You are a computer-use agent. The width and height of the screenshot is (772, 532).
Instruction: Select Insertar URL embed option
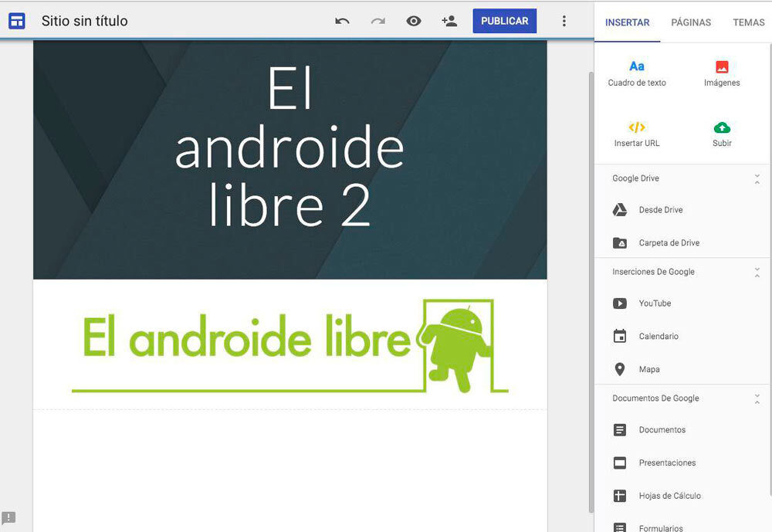637,134
